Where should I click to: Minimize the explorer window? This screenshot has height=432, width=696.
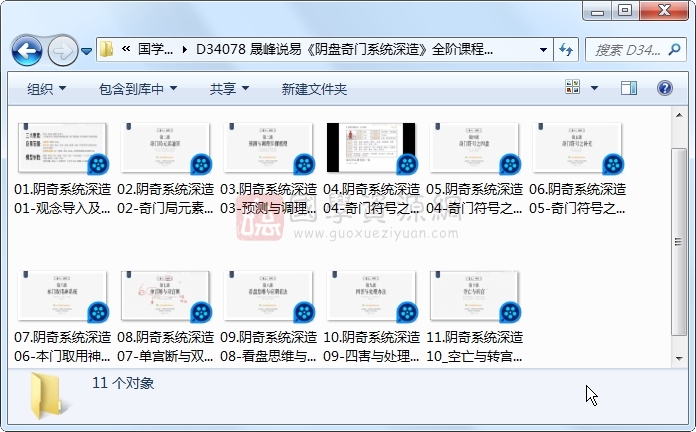[597, 11]
